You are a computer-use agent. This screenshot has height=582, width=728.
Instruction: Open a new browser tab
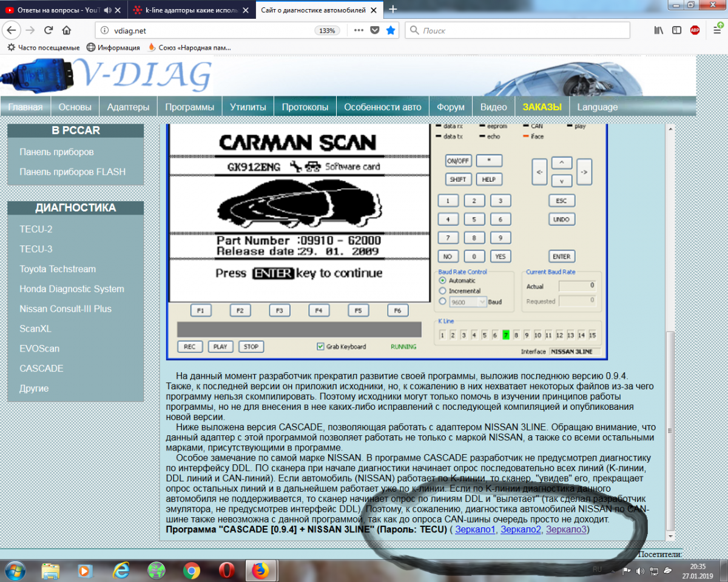393,9
